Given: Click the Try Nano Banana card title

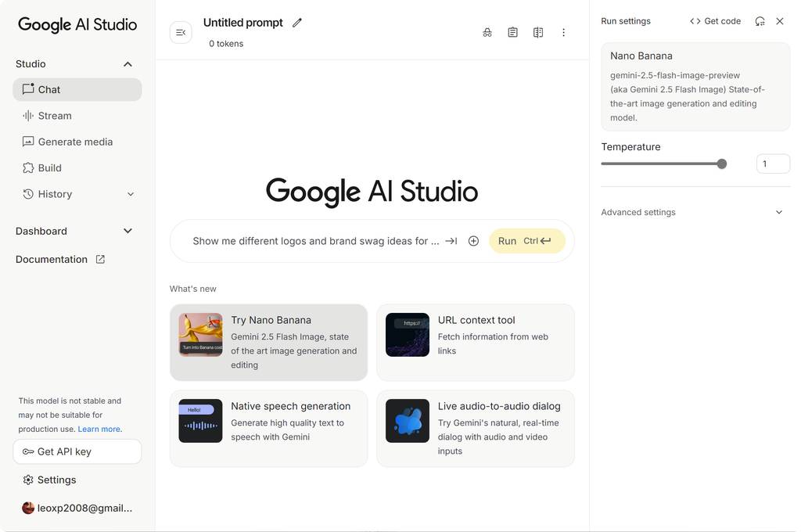Looking at the screenshot, I should click(x=271, y=320).
